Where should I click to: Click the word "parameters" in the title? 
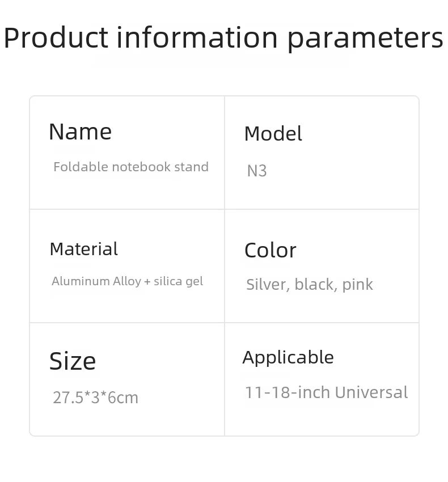point(365,38)
